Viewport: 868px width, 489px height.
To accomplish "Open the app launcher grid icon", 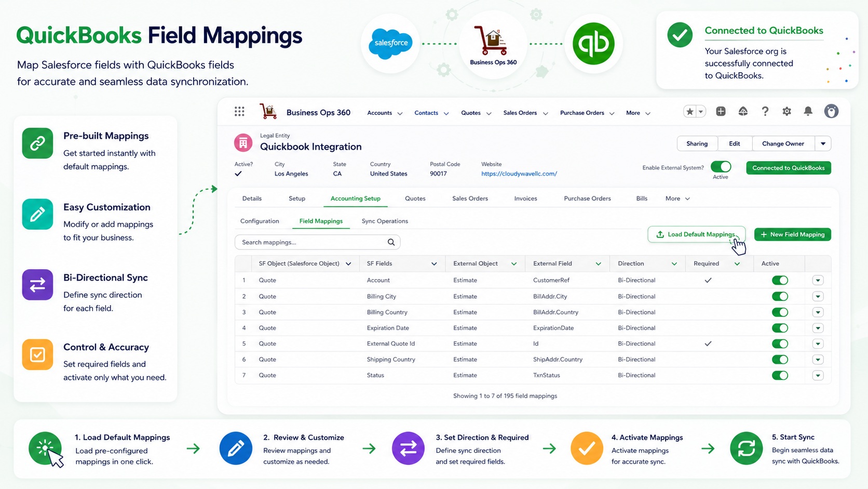I will (x=239, y=111).
